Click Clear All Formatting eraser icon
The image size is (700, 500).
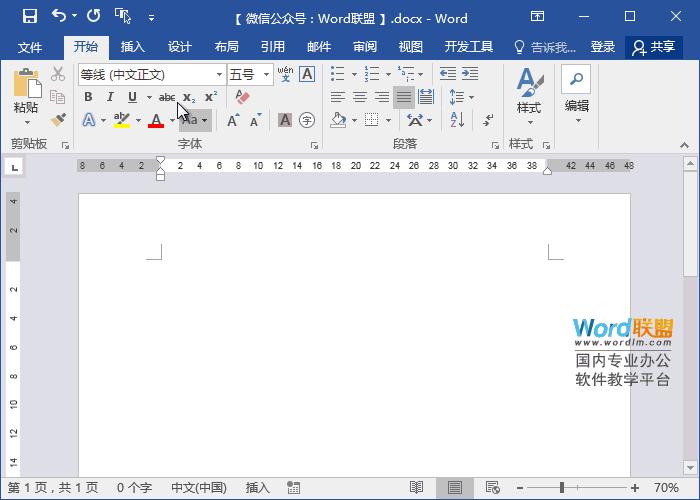click(x=242, y=97)
